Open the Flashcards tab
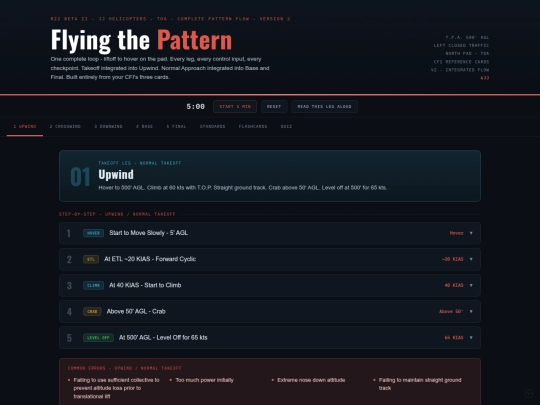 pos(253,127)
